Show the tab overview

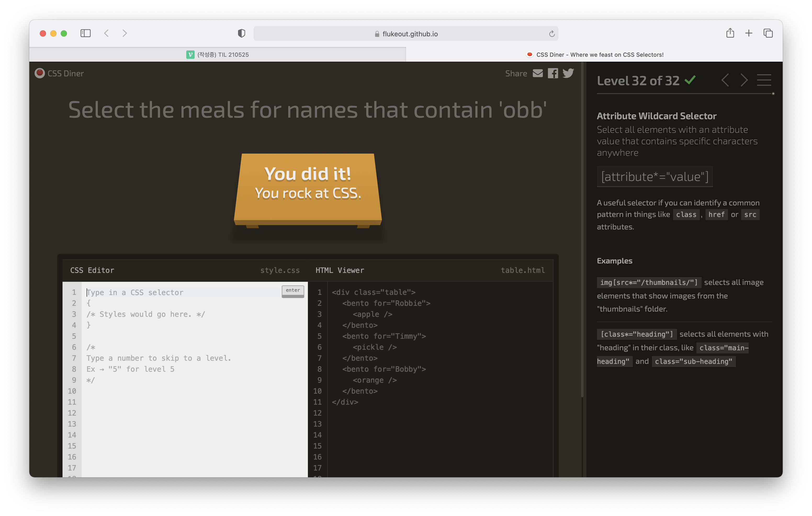coord(768,33)
